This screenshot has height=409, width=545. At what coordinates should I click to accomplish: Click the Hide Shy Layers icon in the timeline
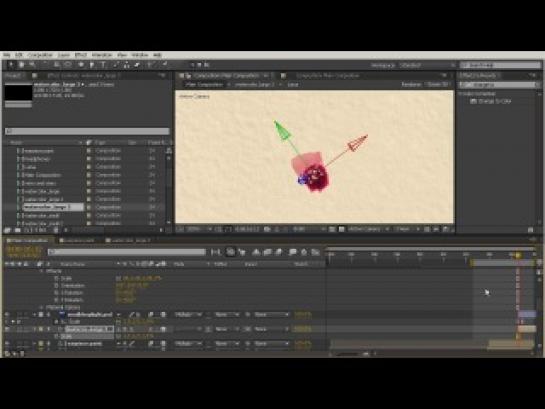(x=256, y=252)
